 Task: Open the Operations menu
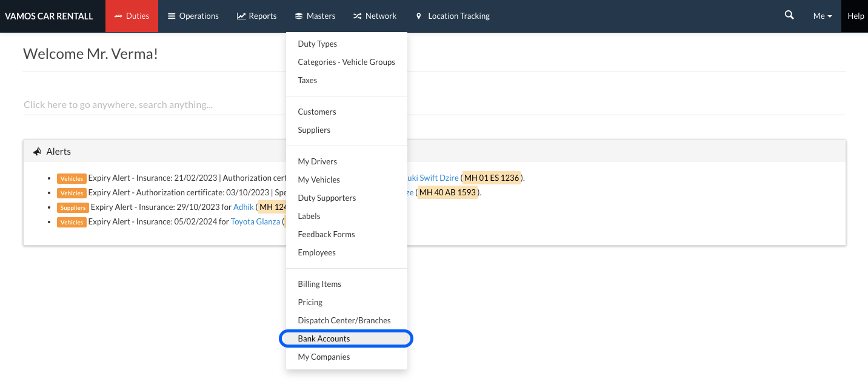pos(193,16)
